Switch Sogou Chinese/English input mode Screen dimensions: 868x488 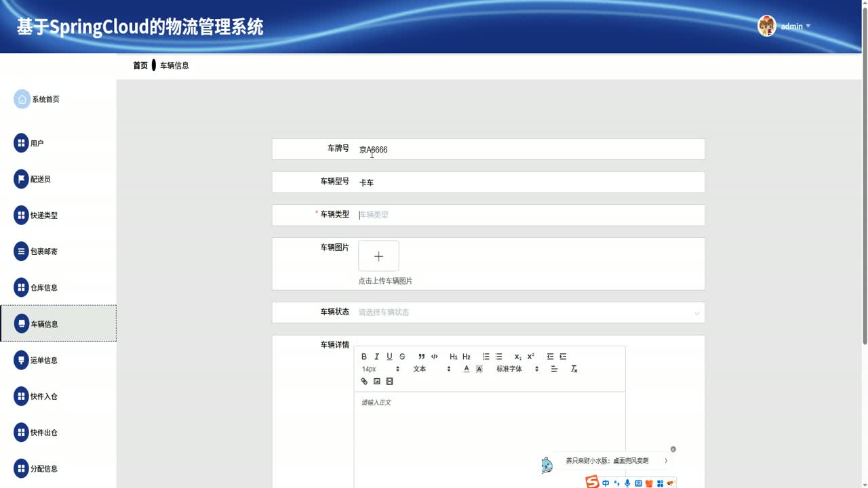pyautogui.click(x=606, y=483)
